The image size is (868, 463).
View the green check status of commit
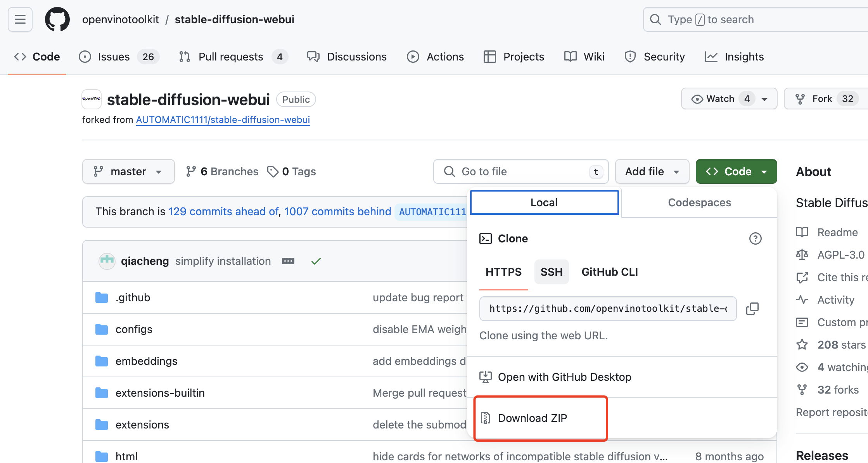316,261
